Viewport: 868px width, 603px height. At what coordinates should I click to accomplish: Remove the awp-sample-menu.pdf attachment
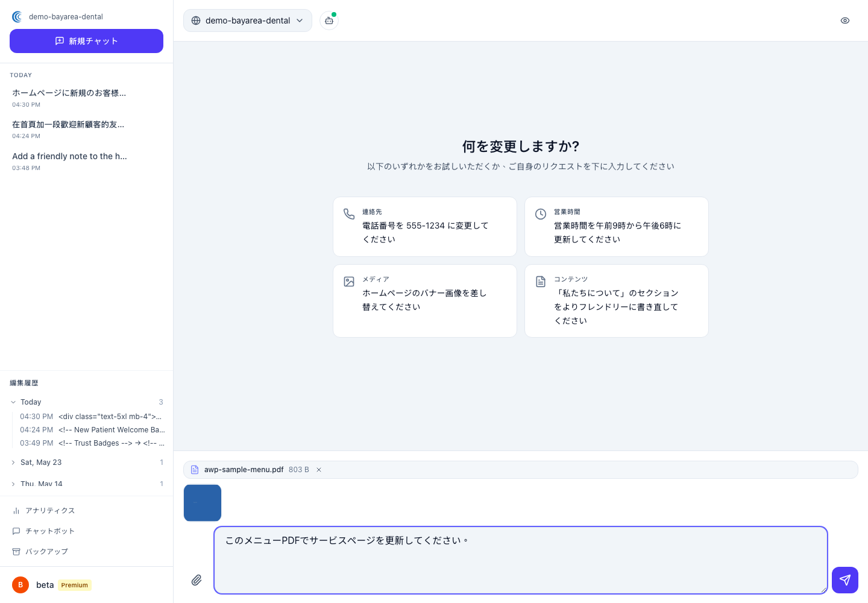point(319,470)
